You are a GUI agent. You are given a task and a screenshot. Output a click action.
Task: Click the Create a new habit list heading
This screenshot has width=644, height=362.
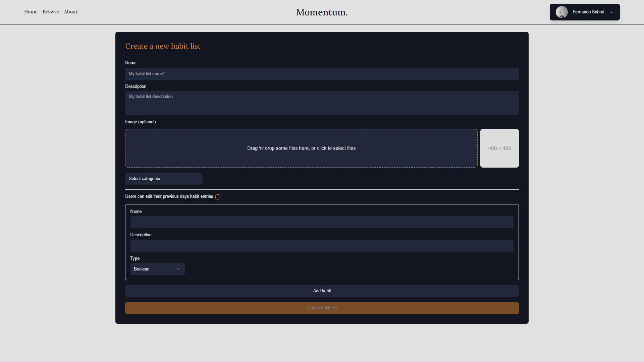pyautogui.click(x=163, y=46)
